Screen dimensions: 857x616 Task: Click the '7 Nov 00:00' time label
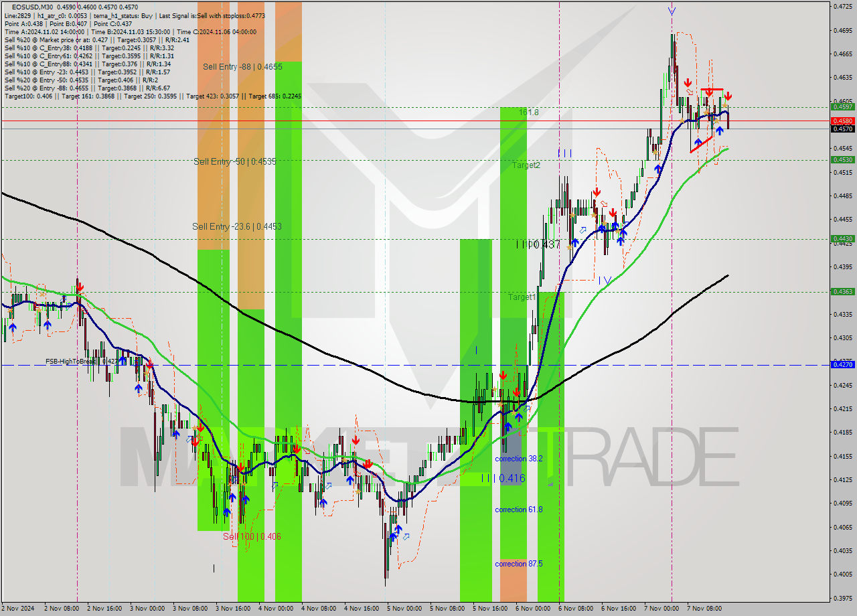point(661,609)
